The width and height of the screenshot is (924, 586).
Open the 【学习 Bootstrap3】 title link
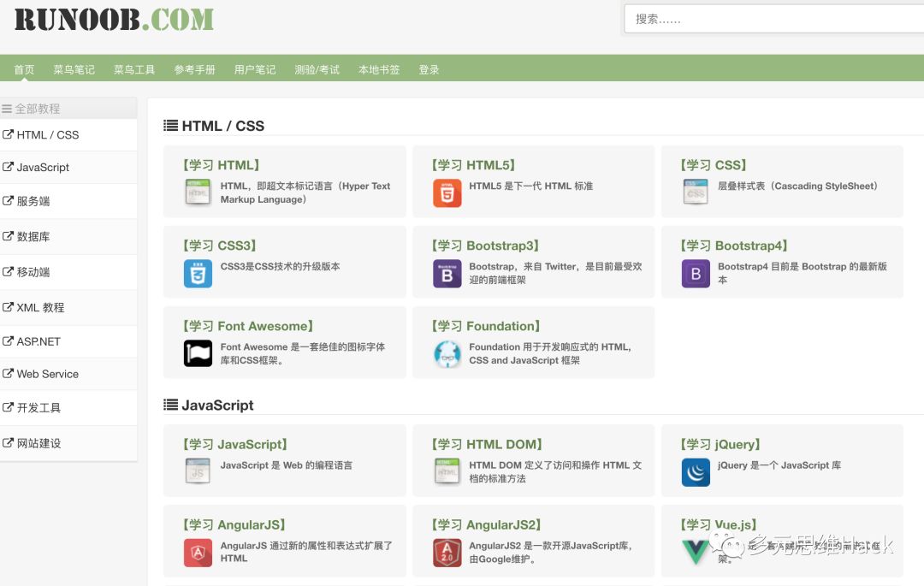pyautogui.click(x=485, y=245)
